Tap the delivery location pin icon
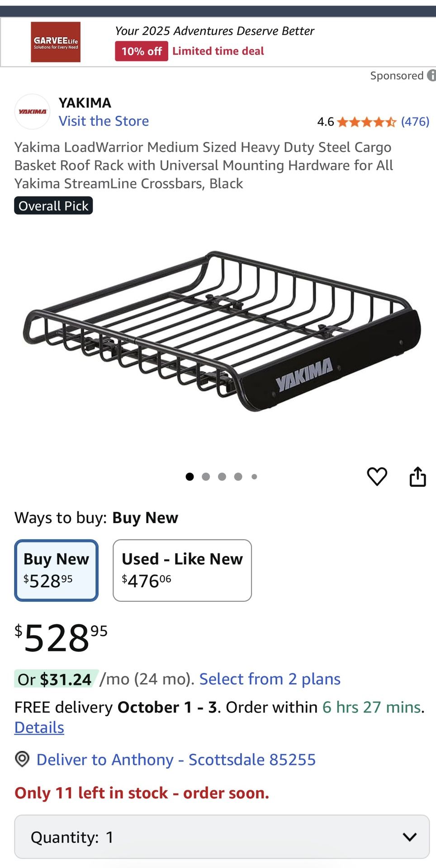This screenshot has width=436, height=868. point(22,759)
